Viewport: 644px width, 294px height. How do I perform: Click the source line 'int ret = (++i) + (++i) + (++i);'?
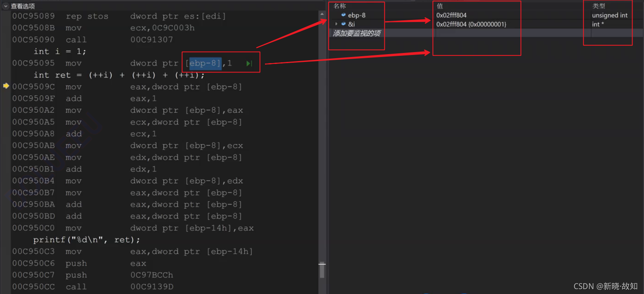coord(119,75)
